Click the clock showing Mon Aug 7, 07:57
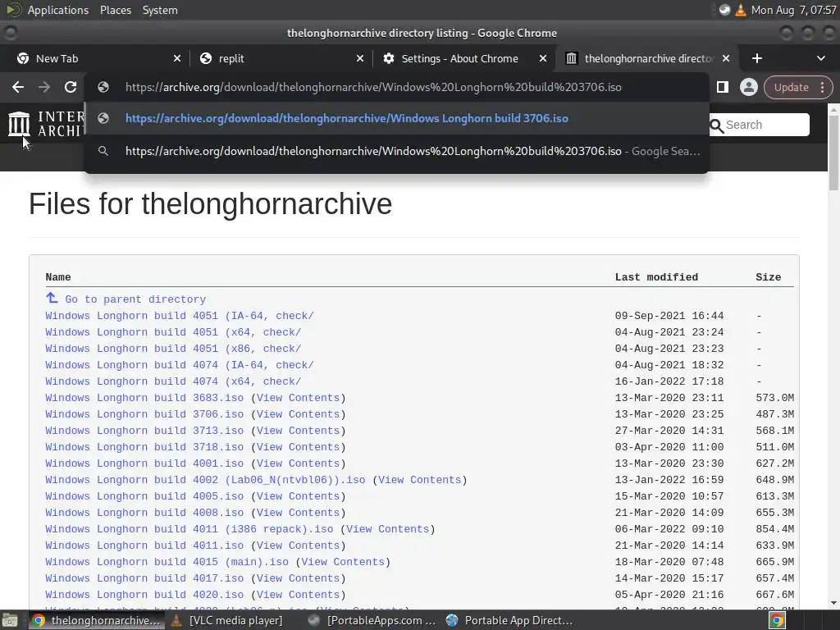The height and width of the screenshot is (630, 840). pyautogui.click(x=793, y=10)
